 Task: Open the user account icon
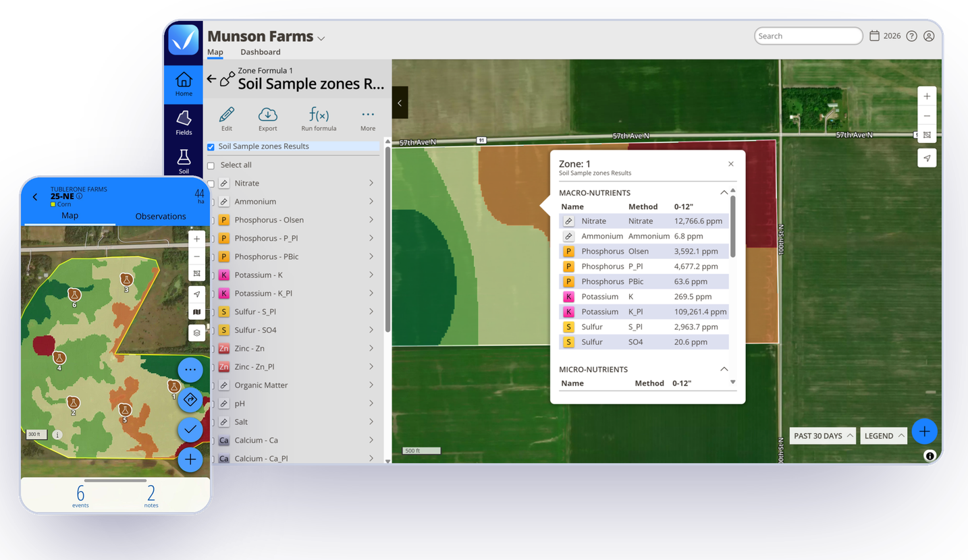click(929, 36)
